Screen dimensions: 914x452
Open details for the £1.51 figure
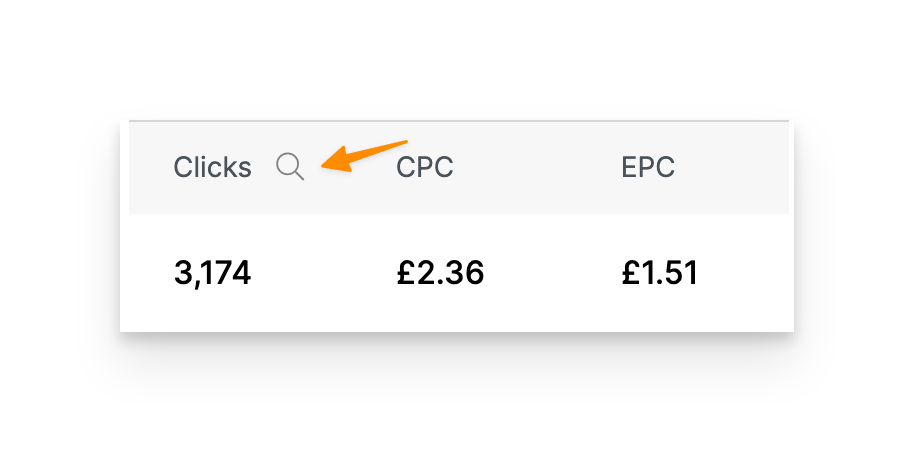pyautogui.click(x=659, y=272)
